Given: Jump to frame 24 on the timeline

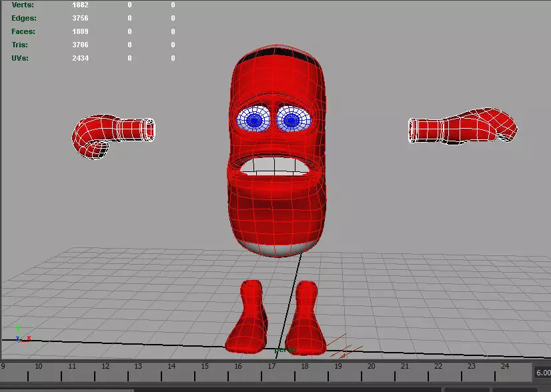Looking at the screenshot, I should click(505, 367).
